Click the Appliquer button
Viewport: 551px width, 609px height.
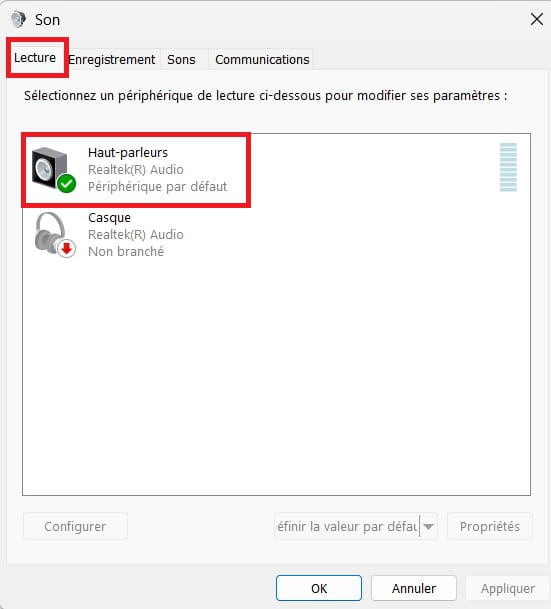tap(508, 588)
